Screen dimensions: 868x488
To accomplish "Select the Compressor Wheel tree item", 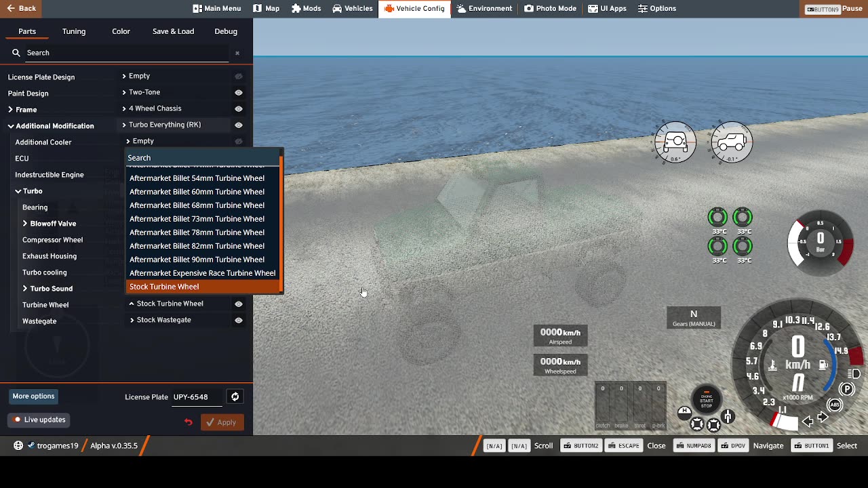I will click(52, 240).
